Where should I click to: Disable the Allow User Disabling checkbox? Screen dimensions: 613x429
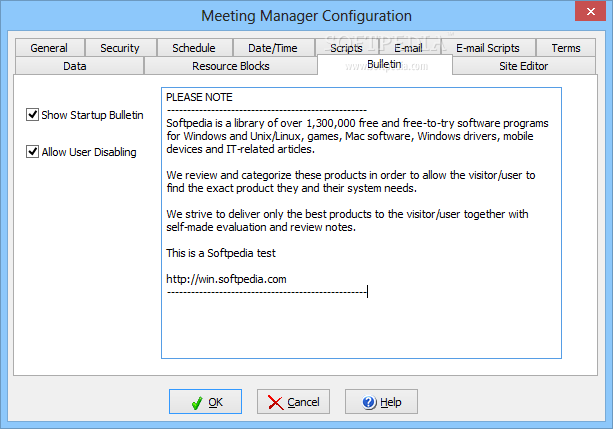[32, 152]
